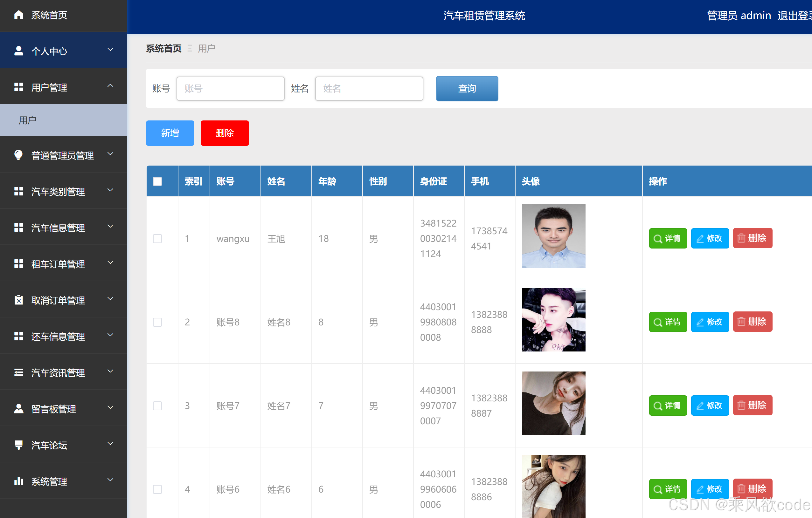Image resolution: width=812 pixels, height=518 pixels.
Task: Click the red 删除 batch delete button
Action: coord(225,133)
